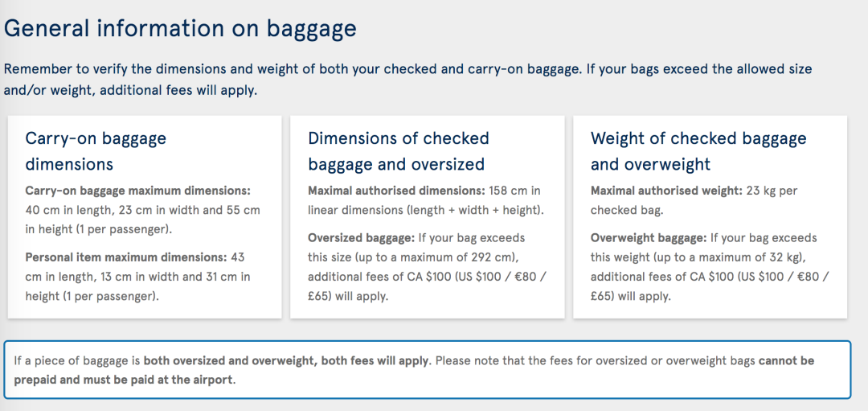The width and height of the screenshot is (868, 411).
Task: Select the "Dimensions of checked baggage and oversized" title
Action: click(x=398, y=151)
